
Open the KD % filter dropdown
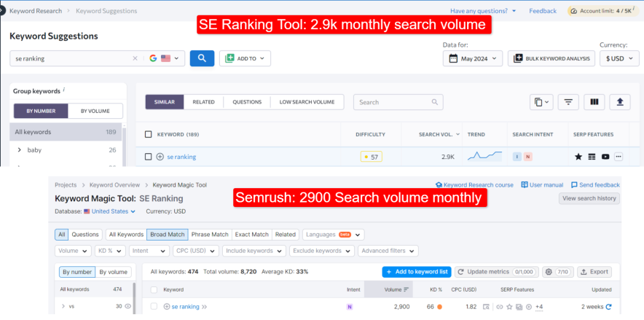[110, 251]
